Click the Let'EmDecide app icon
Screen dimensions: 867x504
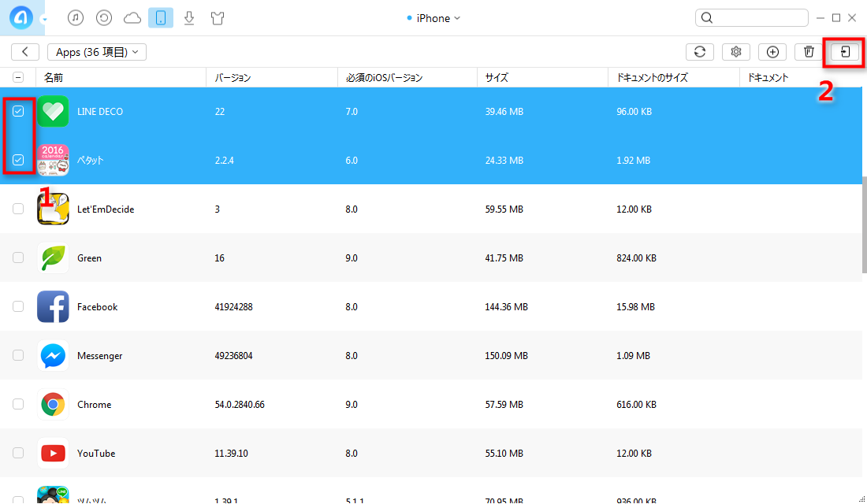pyautogui.click(x=53, y=209)
